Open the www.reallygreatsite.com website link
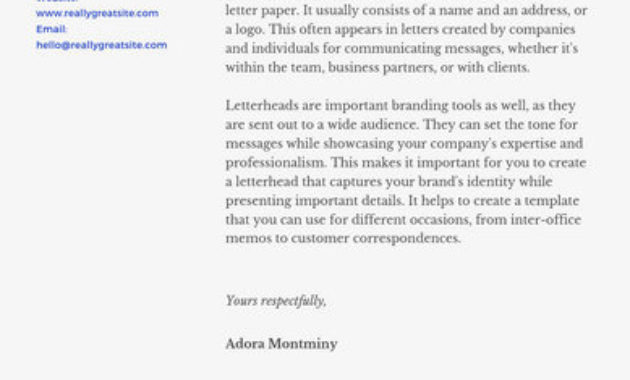The image size is (630, 380). [97, 13]
